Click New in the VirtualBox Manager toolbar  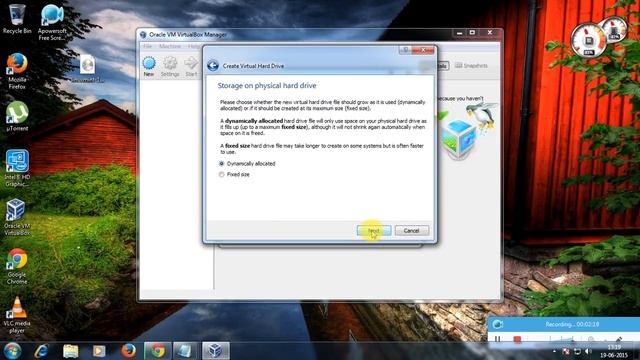(x=149, y=67)
